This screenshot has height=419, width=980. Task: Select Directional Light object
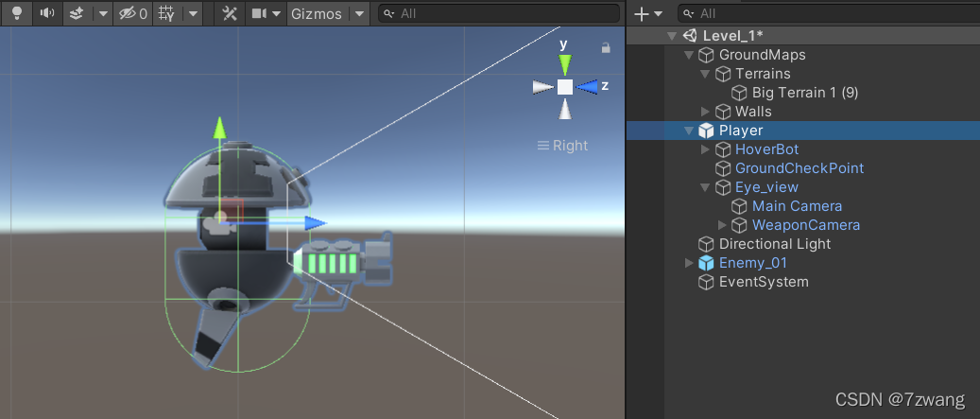point(775,244)
